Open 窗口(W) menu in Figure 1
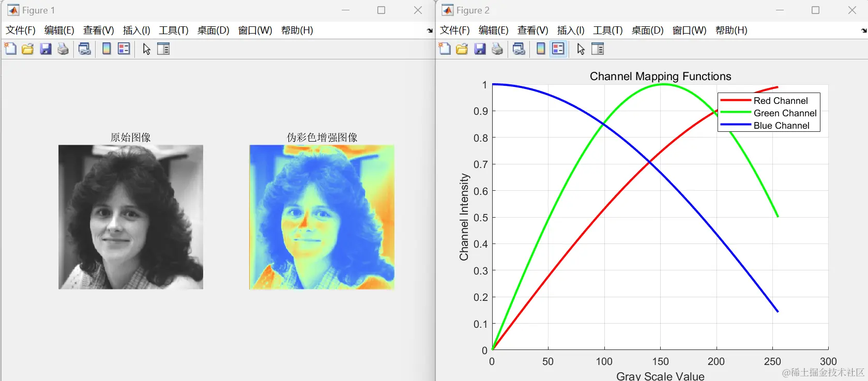This screenshot has width=868, height=381. (255, 31)
